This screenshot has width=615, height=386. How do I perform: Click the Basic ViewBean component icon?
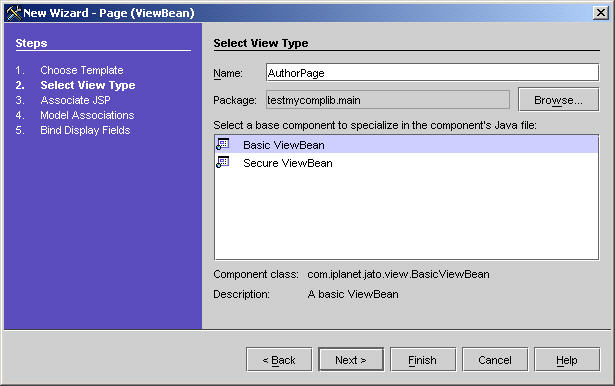point(223,144)
